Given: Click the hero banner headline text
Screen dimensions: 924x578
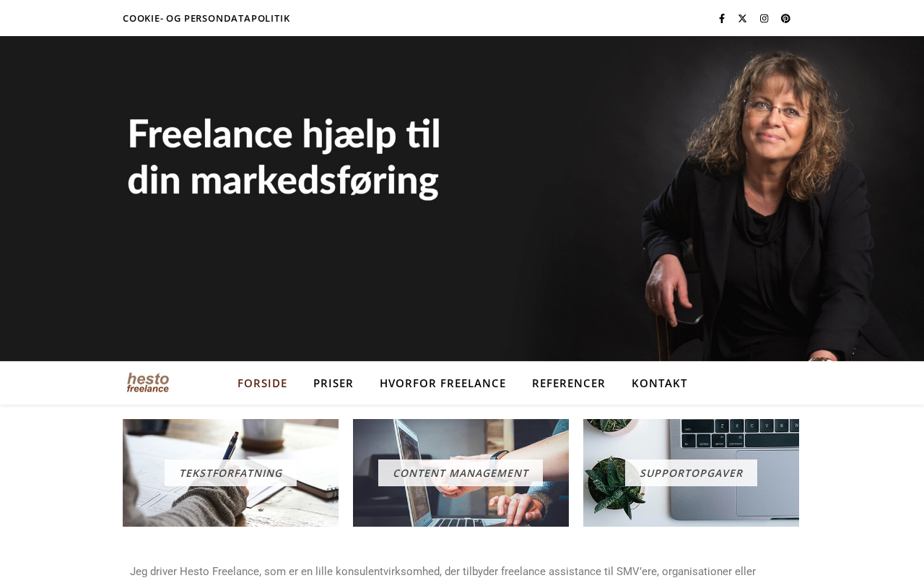Looking at the screenshot, I should [284, 157].
